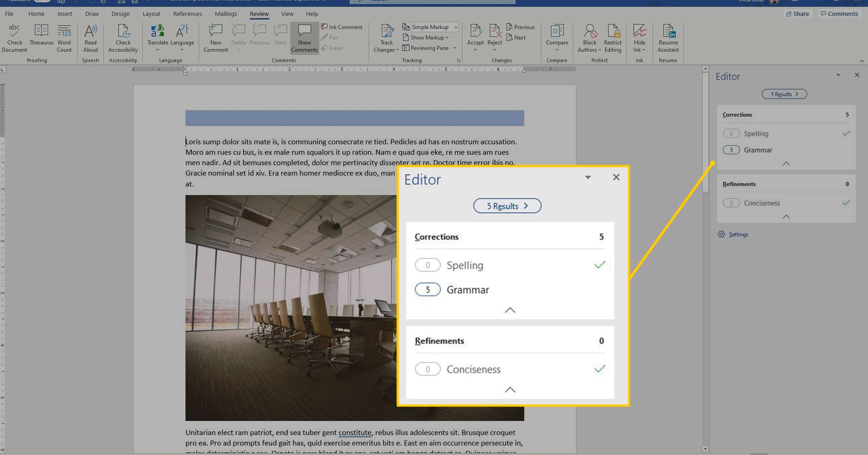868x455 pixels.
Task: Switch to the References tab
Action: pyautogui.click(x=187, y=14)
